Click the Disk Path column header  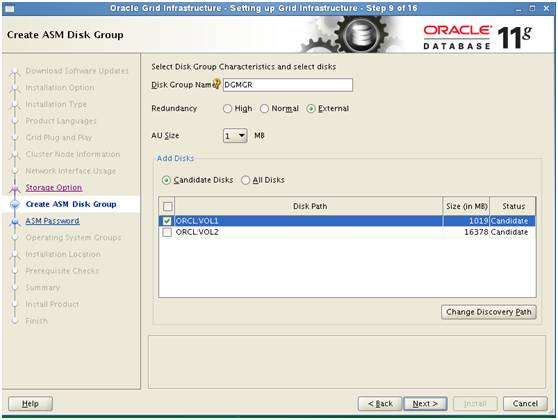coord(309,206)
